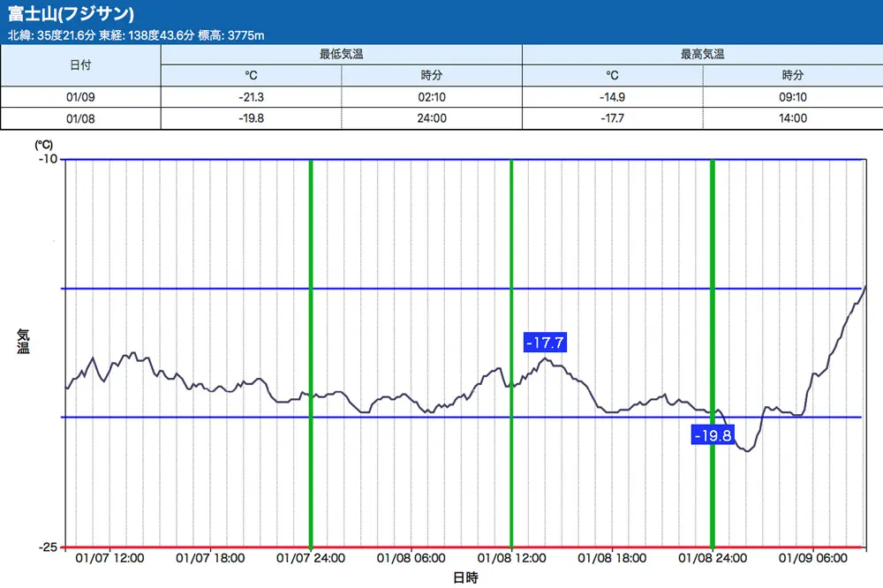Viewport: 883px width, 588px height.
Task: Click the 24:00 time cell
Action: click(432, 118)
